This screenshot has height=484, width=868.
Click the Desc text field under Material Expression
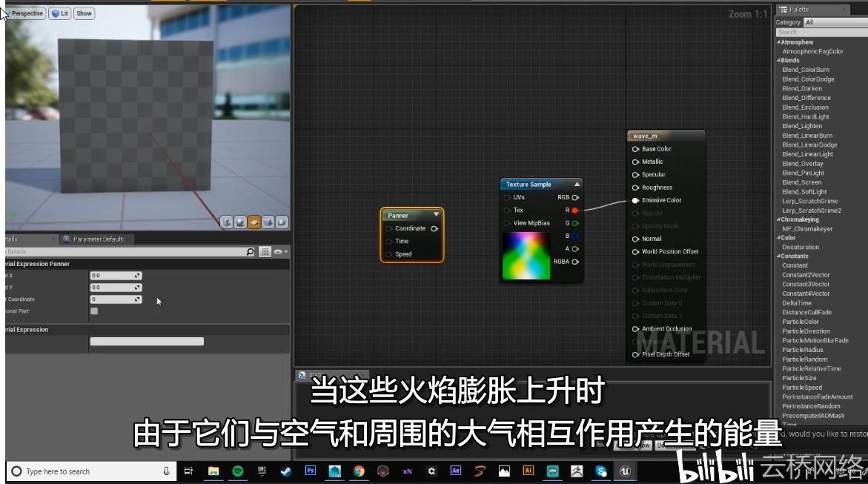(x=147, y=342)
